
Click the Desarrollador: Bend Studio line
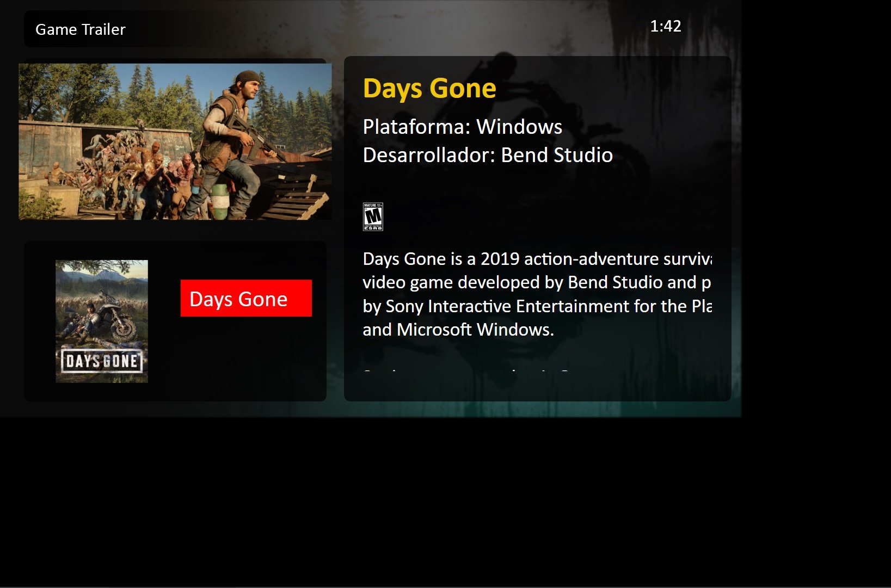(488, 155)
